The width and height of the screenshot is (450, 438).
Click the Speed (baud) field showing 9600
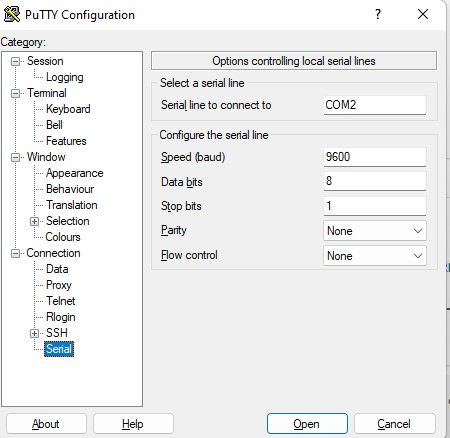click(x=375, y=157)
